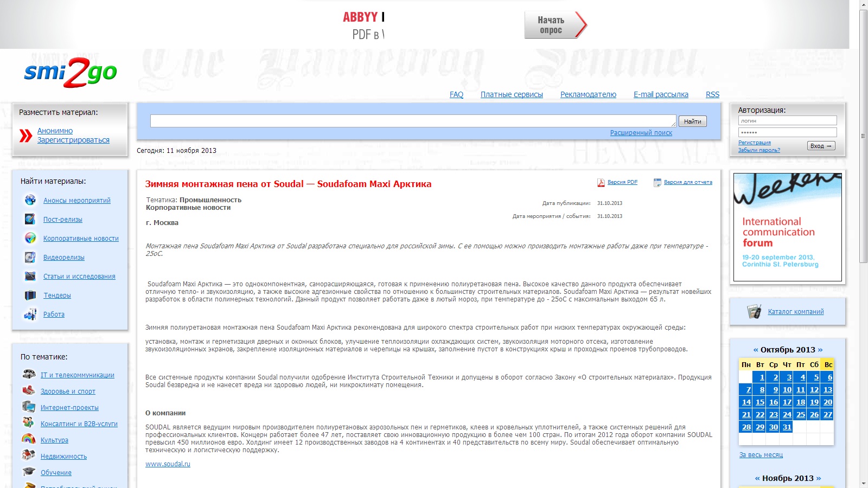Open the RSS feed link
The width and height of the screenshot is (868, 488).
[712, 94]
